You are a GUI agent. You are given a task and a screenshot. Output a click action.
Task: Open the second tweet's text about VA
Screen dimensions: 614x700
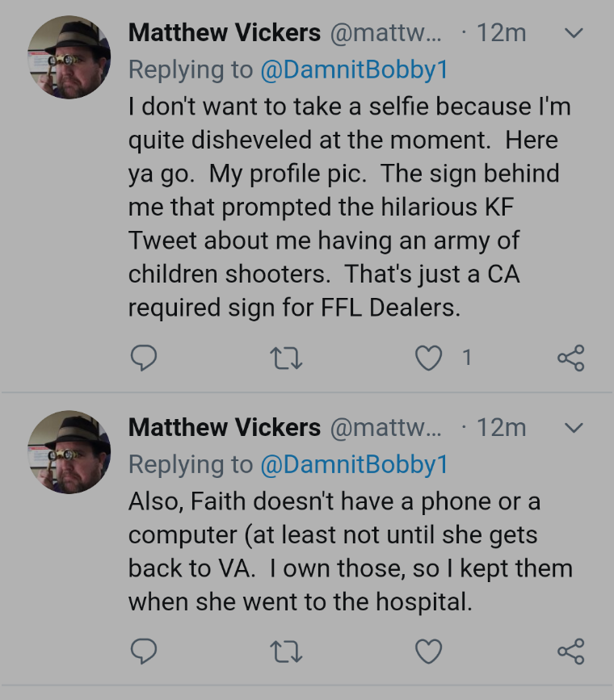pyautogui.click(x=351, y=551)
